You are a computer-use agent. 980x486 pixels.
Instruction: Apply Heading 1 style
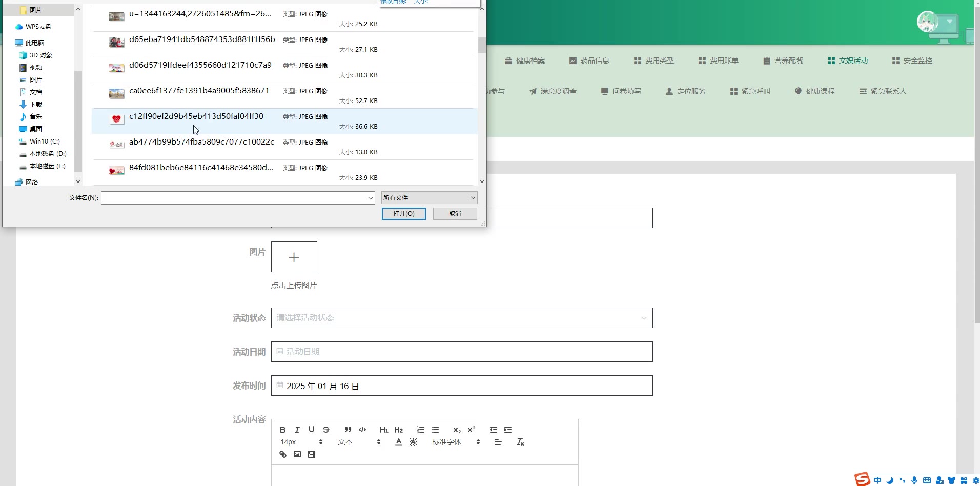384,430
